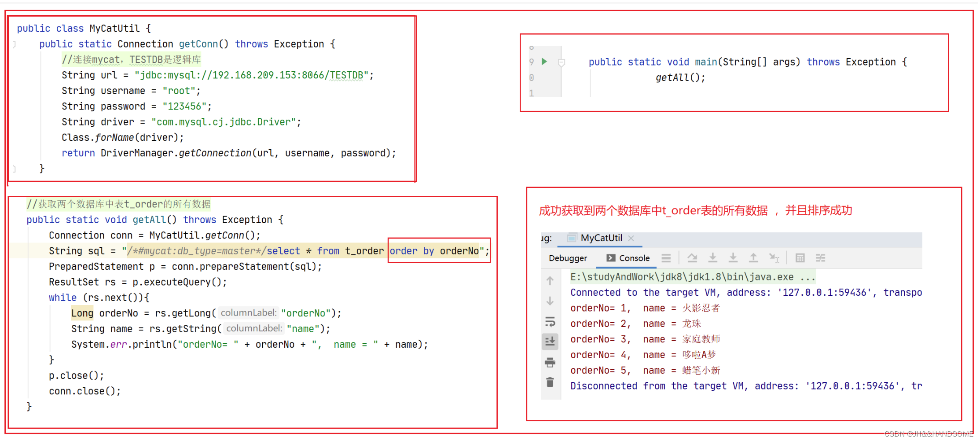Click the fold marker next to main method
The width and height of the screenshot is (980, 441).
[x=561, y=62]
